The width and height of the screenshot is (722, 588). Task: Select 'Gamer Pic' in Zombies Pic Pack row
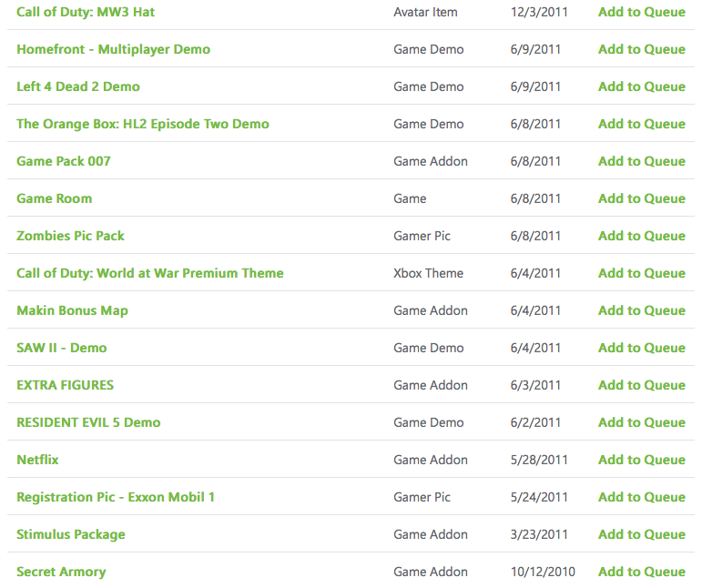click(x=422, y=236)
